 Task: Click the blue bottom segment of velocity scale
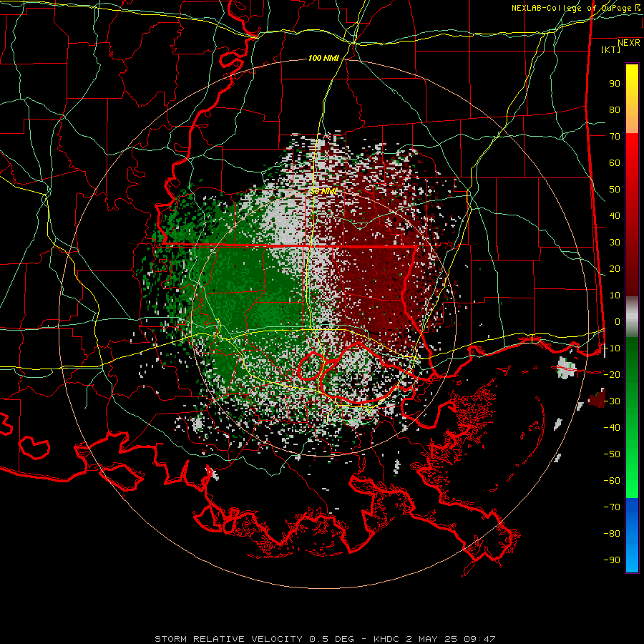tap(632, 535)
